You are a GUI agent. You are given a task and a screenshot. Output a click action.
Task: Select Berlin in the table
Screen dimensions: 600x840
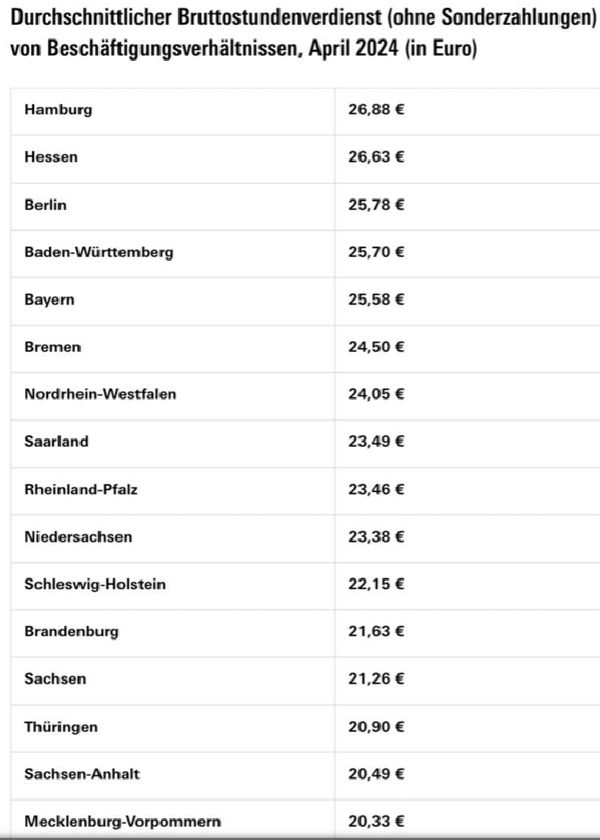tap(46, 205)
